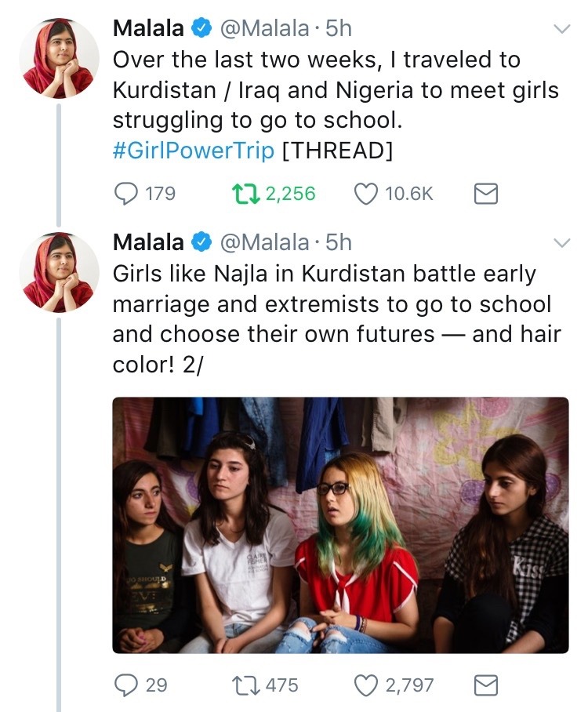Click the Malala display name on the second tweet
The width and height of the screenshot is (588, 712).
point(149,243)
